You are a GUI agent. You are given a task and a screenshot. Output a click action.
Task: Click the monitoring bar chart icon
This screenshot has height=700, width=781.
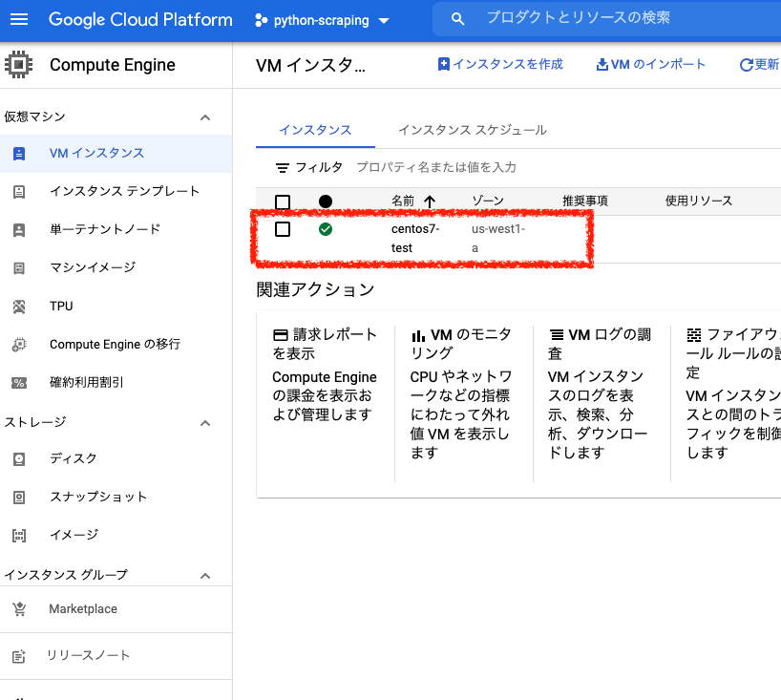(x=418, y=336)
